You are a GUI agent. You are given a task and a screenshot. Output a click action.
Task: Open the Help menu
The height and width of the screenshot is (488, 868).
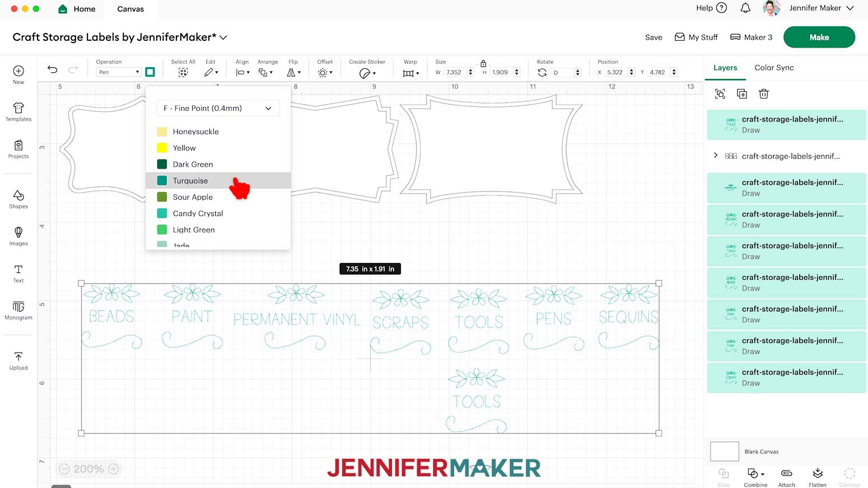pyautogui.click(x=711, y=8)
